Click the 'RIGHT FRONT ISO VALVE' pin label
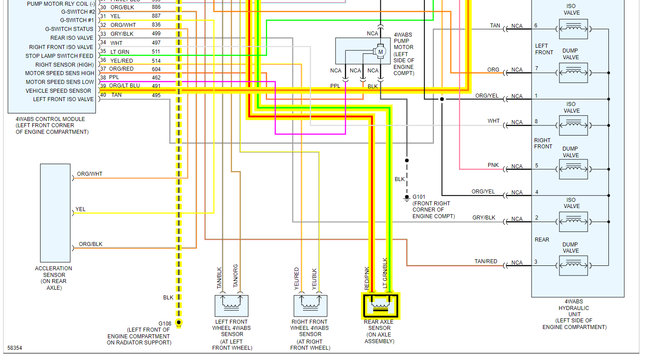The height and width of the screenshot is (363, 650). (x=61, y=47)
